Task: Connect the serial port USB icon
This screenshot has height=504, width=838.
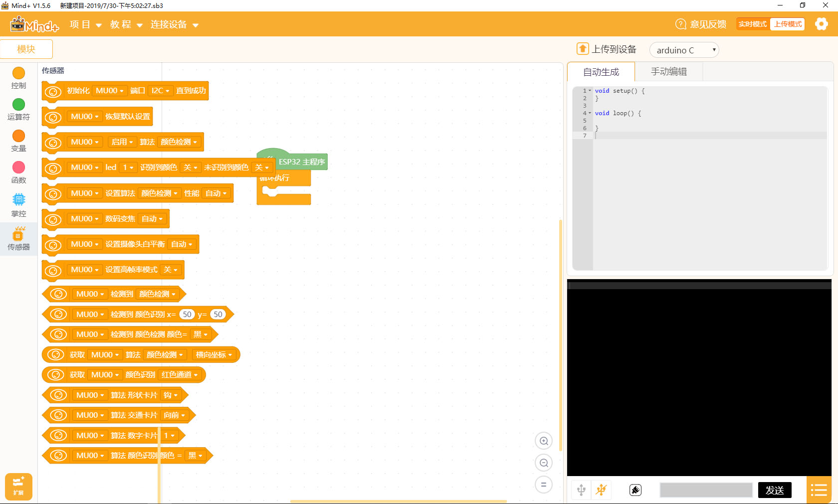Action: (581, 490)
